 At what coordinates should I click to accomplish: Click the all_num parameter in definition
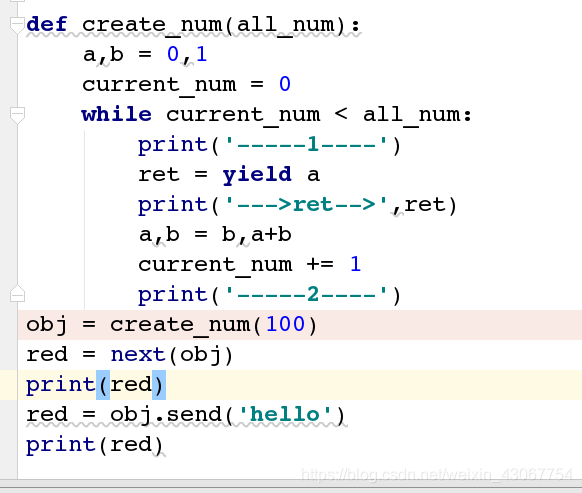[286, 25]
